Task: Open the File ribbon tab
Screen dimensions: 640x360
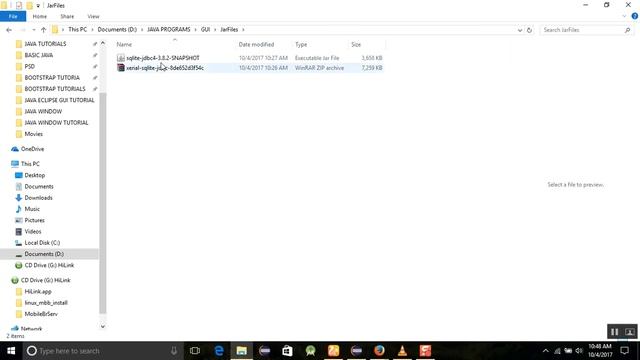Action: [x=13, y=16]
